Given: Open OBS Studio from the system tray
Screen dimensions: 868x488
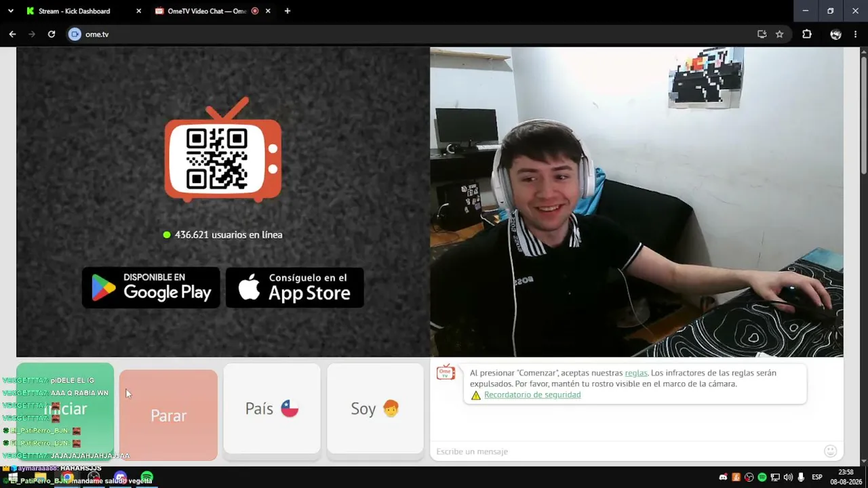Looking at the screenshot, I should pos(749,477).
